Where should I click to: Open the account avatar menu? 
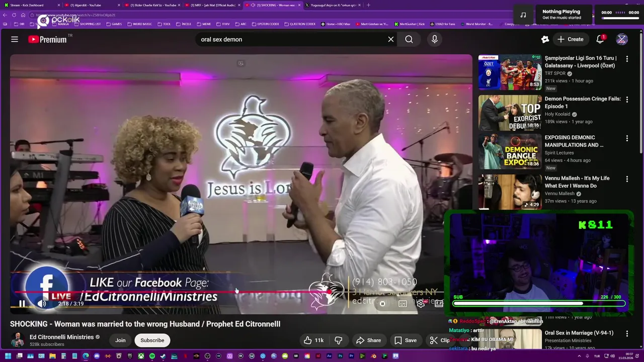point(622,39)
